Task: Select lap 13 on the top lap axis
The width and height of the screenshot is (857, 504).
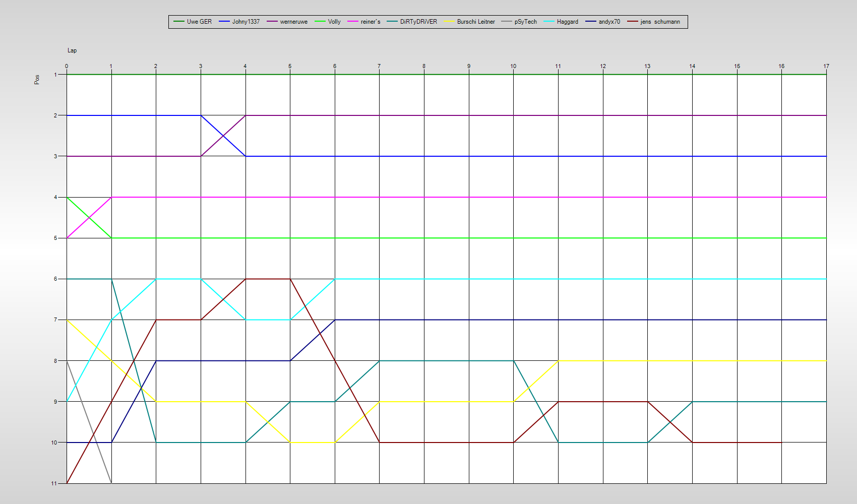Action: [647, 66]
